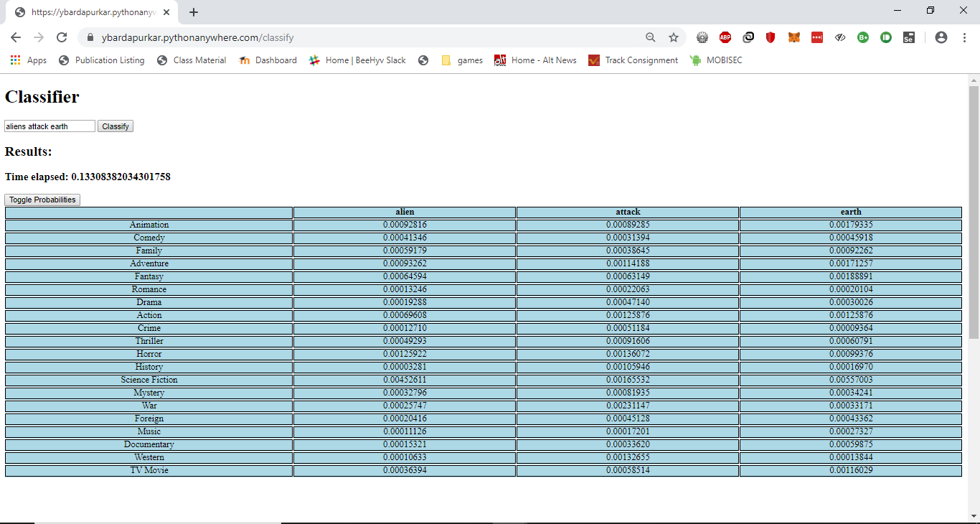Click the Adblock Plus extension icon
This screenshot has height=524, width=980.
(x=725, y=37)
